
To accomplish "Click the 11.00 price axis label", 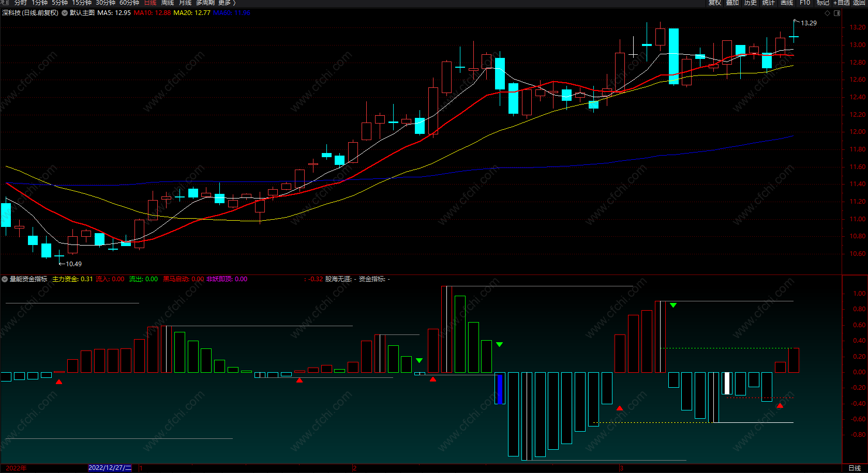I will click(x=857, y=219).
